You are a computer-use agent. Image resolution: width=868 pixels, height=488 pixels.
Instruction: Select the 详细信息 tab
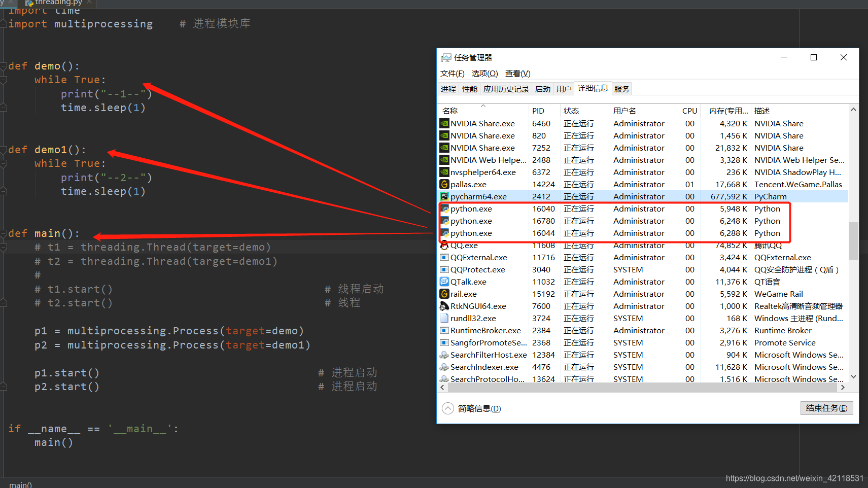pyautogui.click(x=593, y=88)
